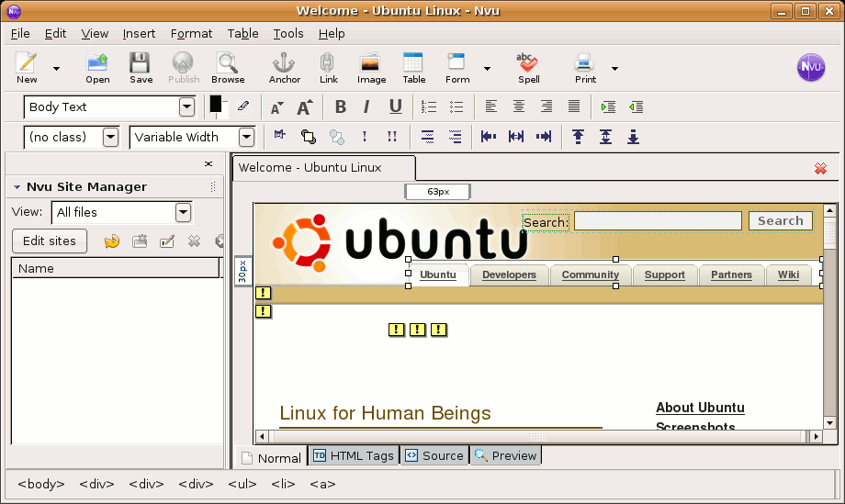Open a file with the Open icon
The image size is (845, 504).
[x=97, y=68]
